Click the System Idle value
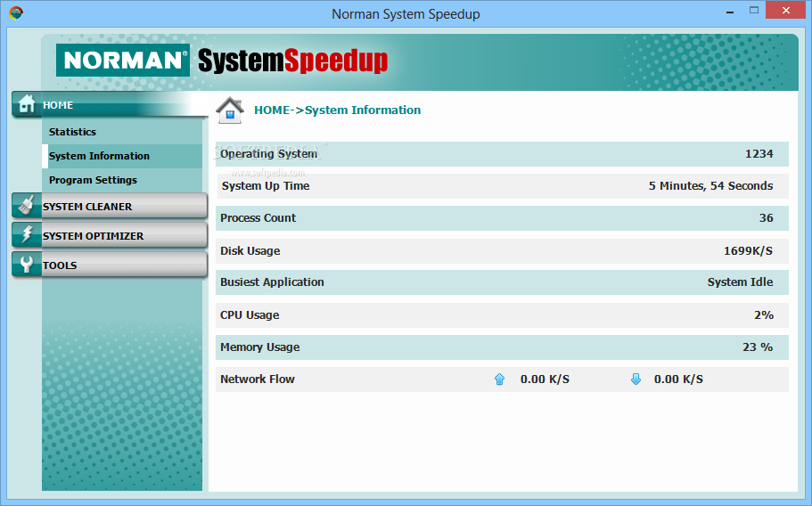Viewport: 812px width, 506px height. (x=740, y=282)
